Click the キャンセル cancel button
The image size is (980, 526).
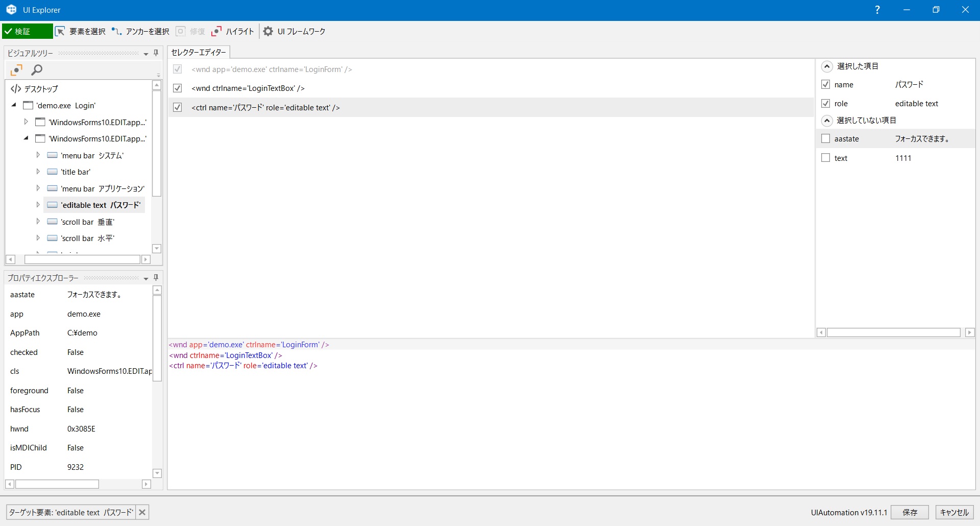tap(954, 512)
